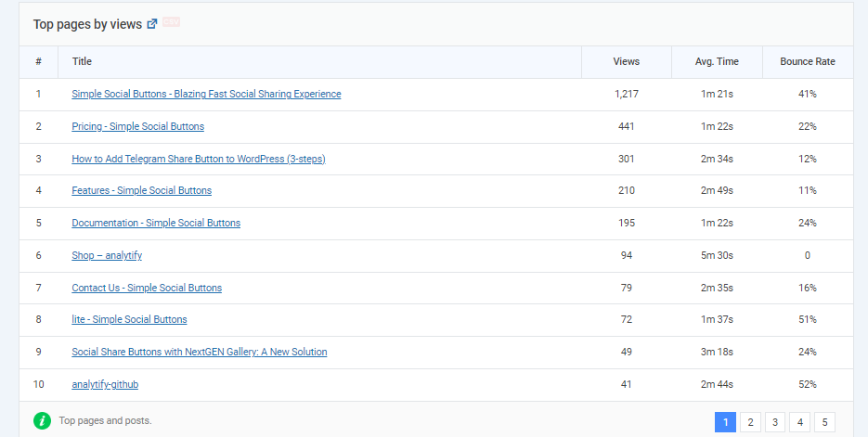Select the 1m 21s average time cell
The width and height of the screenshot is (868, 437).
[717, 94]
